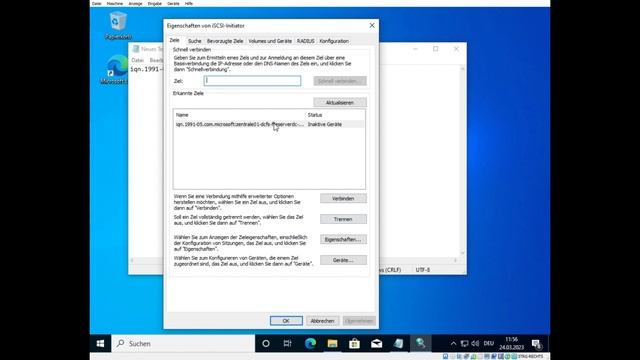The height and width of the screenshot is (360, 640).
Task: Click the Status column header
Action: pyautogui.click(x=335, y=115)
